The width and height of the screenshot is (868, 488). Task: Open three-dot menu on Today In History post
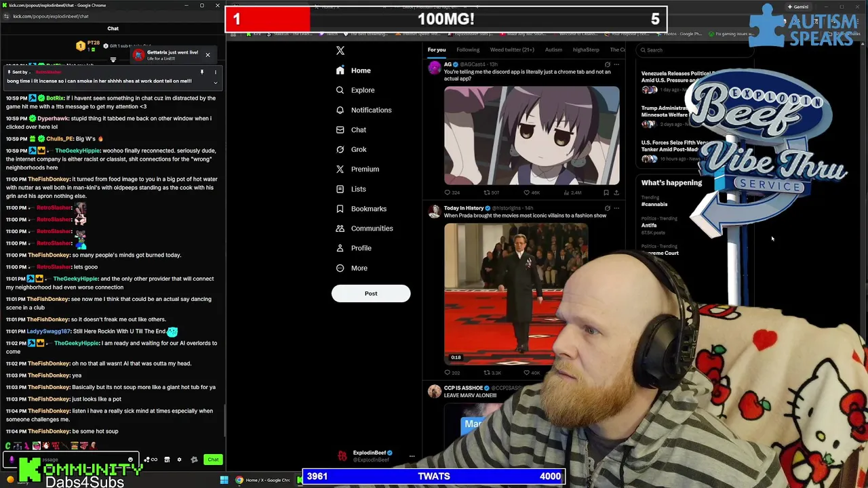(x=616, y=208)
